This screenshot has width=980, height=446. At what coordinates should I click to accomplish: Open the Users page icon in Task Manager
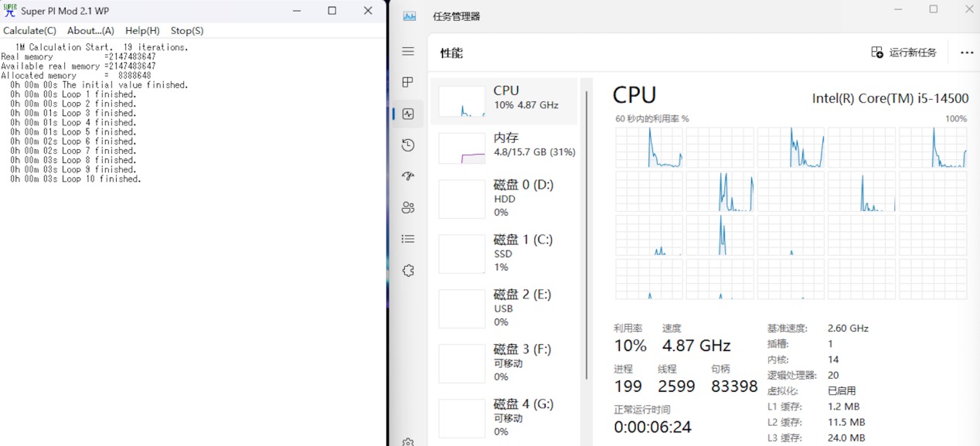(x=408, y=208)
